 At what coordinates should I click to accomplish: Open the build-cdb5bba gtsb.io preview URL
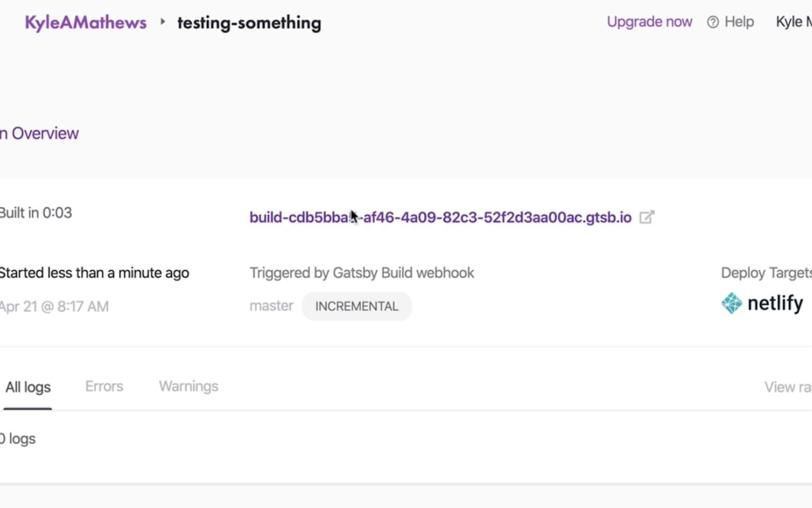point(440,218)
